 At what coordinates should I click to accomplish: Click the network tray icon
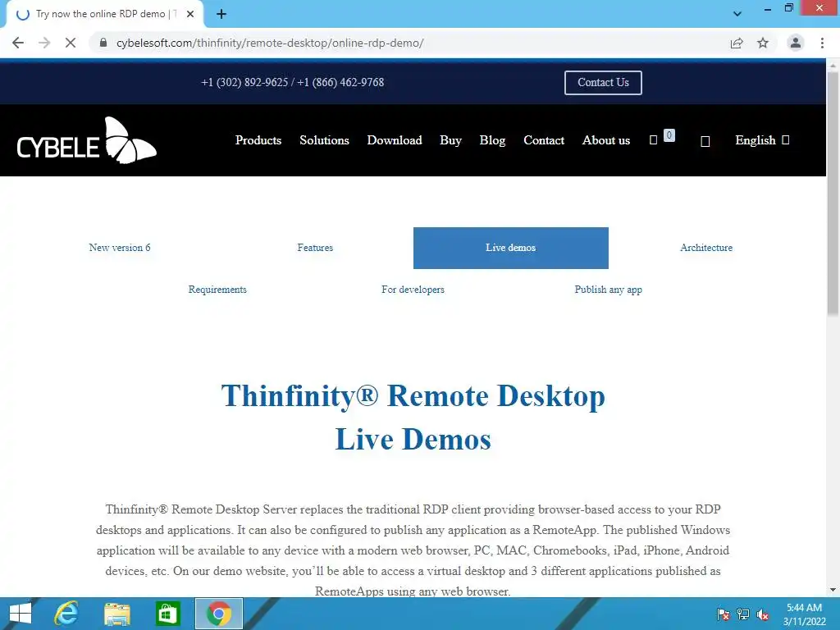click(743, 614)
